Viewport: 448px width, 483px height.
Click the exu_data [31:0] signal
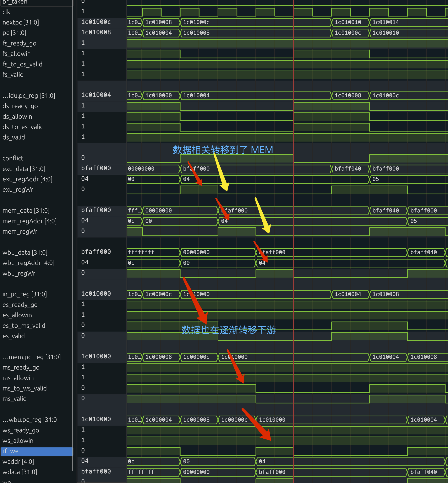click(x=24, y=169)
